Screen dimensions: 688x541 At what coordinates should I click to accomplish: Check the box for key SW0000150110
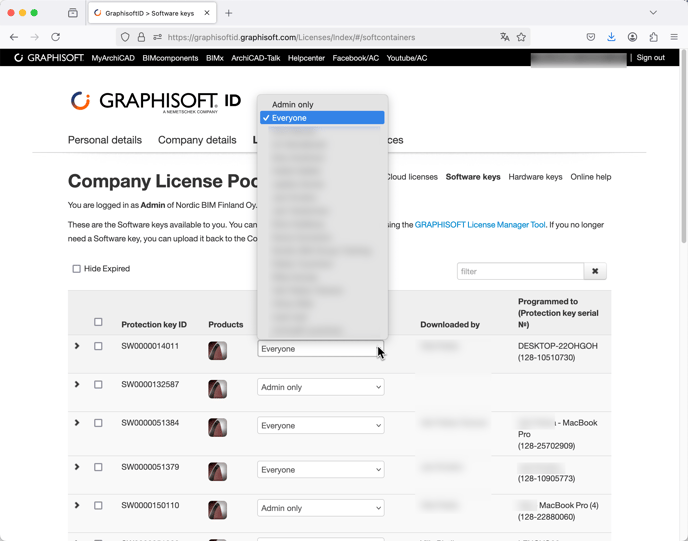(x=98, y=505)
